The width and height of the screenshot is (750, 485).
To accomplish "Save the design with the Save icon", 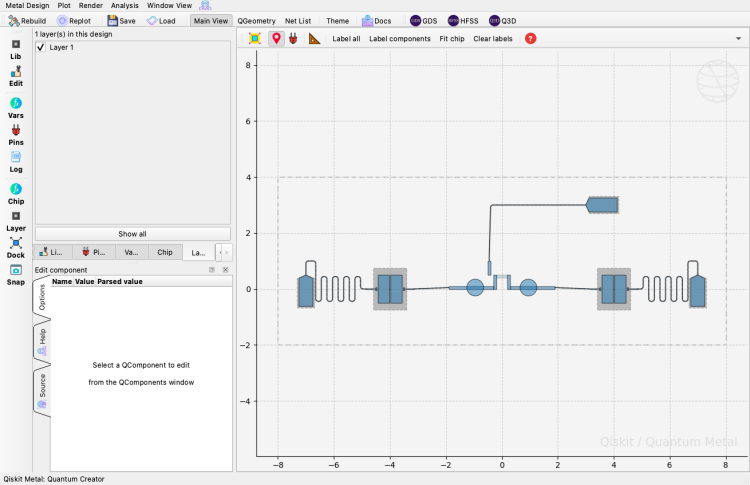I will pyautogui.click(x=121, y=21).
